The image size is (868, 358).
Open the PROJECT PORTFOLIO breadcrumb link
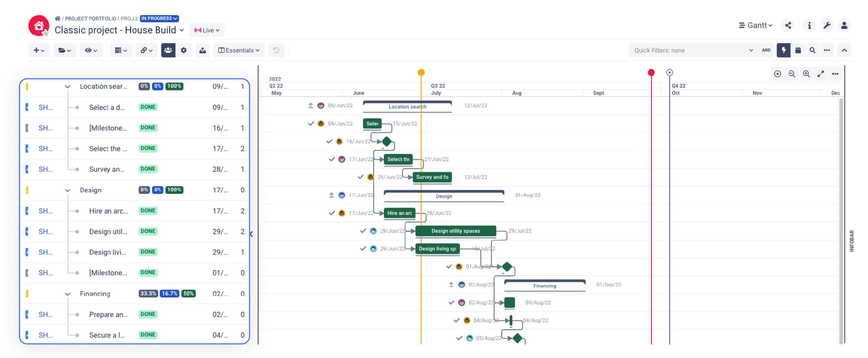90,18
